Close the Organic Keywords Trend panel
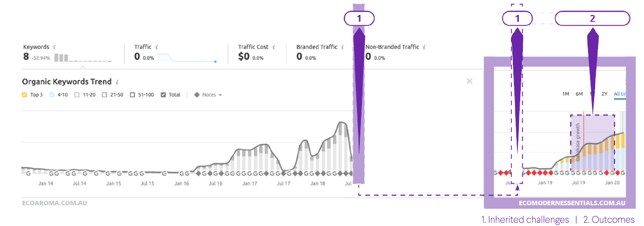644x226 pixels. point(470,81)
